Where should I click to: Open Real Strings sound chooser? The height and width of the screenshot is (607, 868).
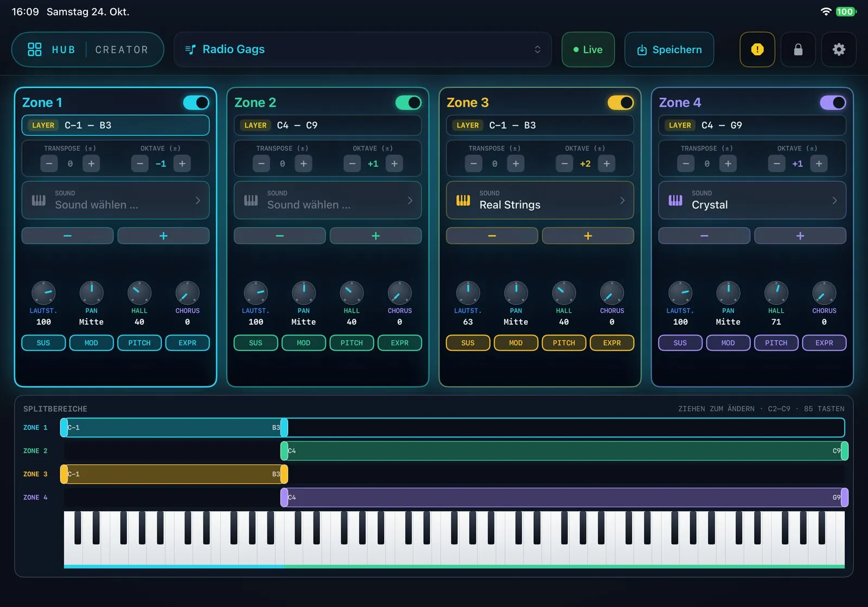click(x=540, y=200)
